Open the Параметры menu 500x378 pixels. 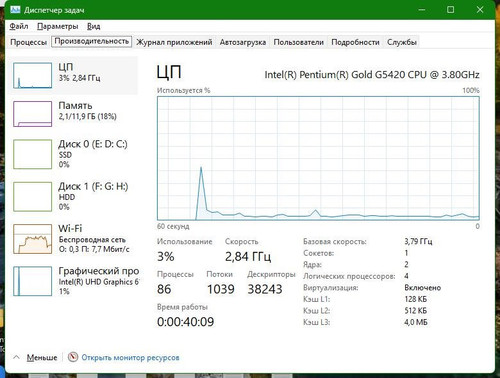pos(58,26)
